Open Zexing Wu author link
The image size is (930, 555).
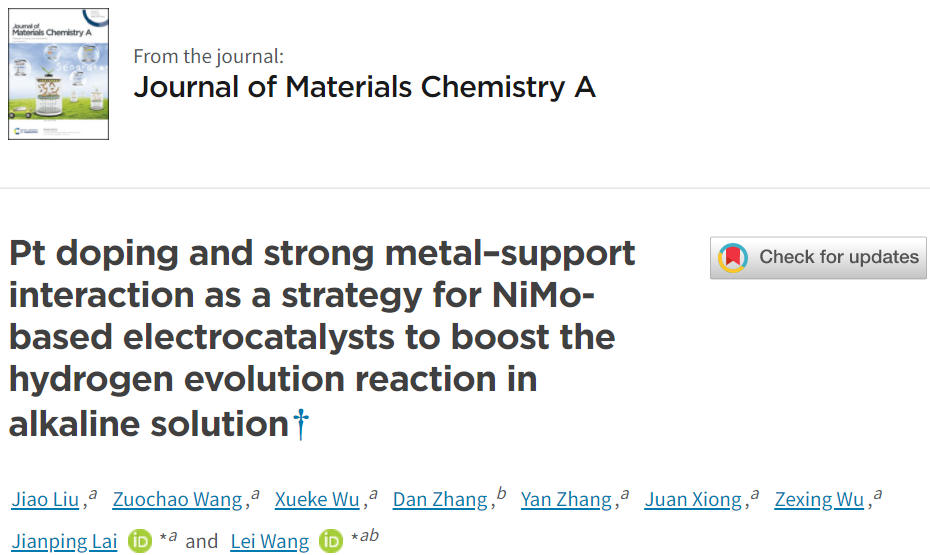[819, 500]
